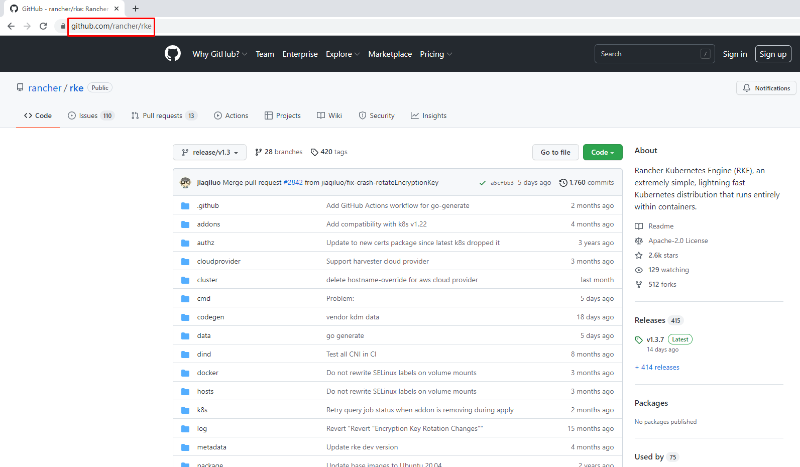This screenshot has height=467, width=800.
Task: Close the GitHub rancher/rke tab
Action: (x=116, y=9)
